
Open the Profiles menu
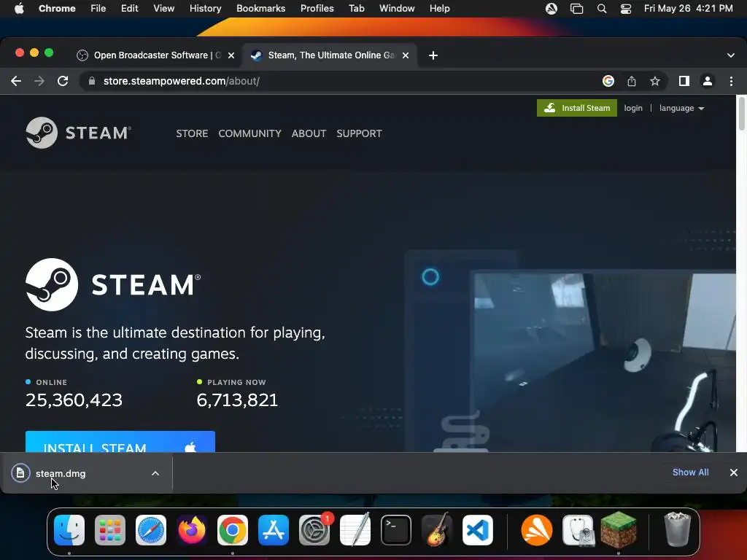click(x=317, y=9)
